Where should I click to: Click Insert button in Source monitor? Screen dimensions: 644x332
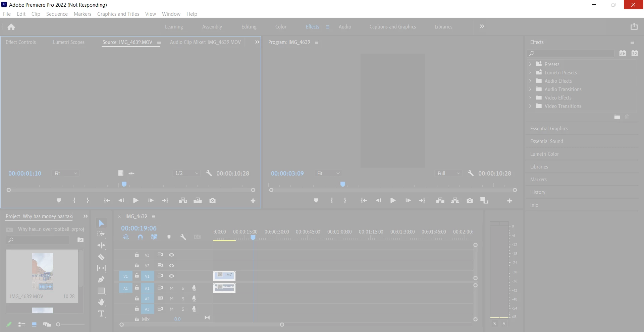(x=183, y=200)
